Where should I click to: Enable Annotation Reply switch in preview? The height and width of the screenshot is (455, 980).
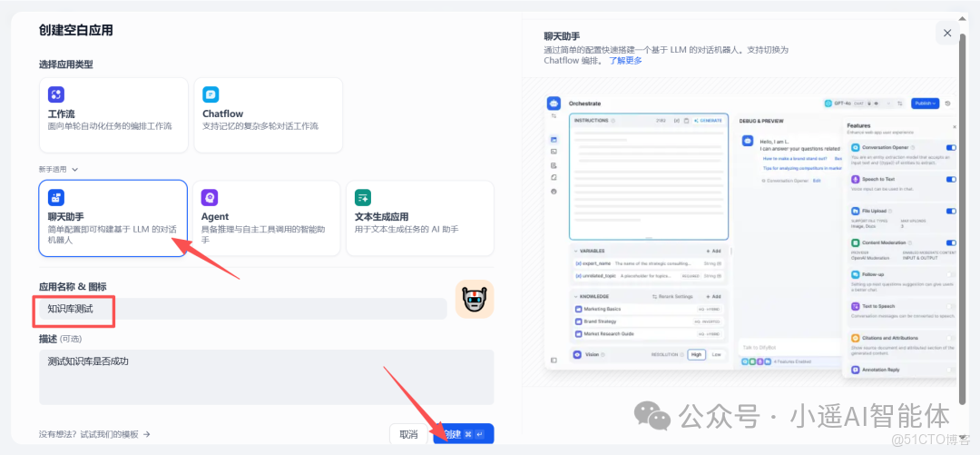[x=951, y=370]
